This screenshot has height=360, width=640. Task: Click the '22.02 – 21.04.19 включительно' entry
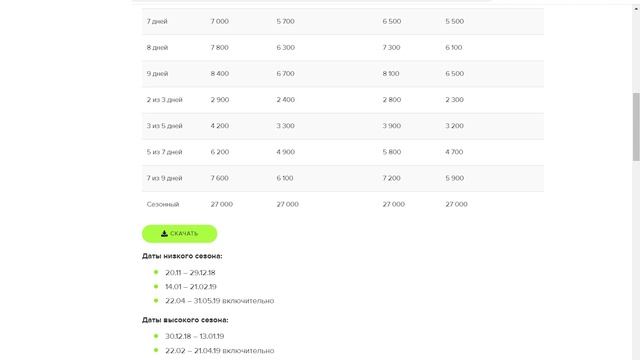point(220,351)
